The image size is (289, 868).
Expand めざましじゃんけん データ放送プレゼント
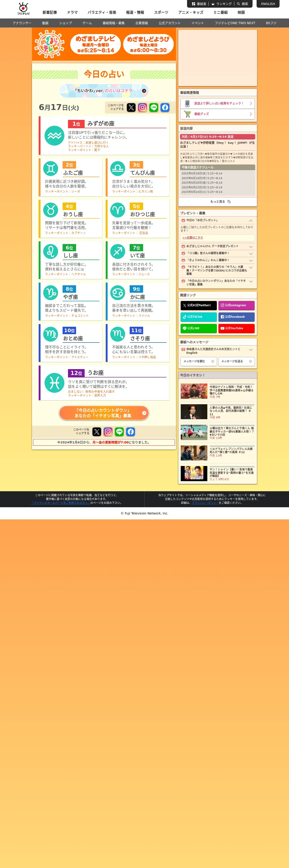click(251, 247)
